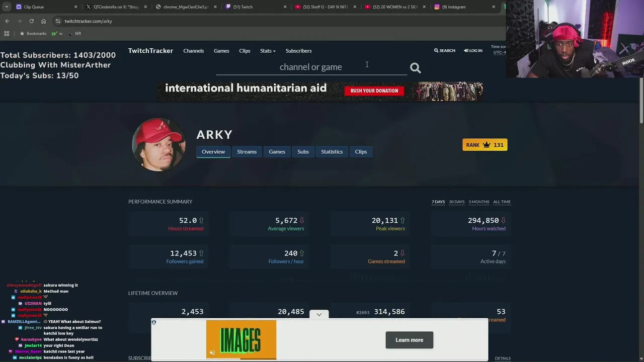
Task: Close the (51) Twitch tab
Action: [285, 7]
